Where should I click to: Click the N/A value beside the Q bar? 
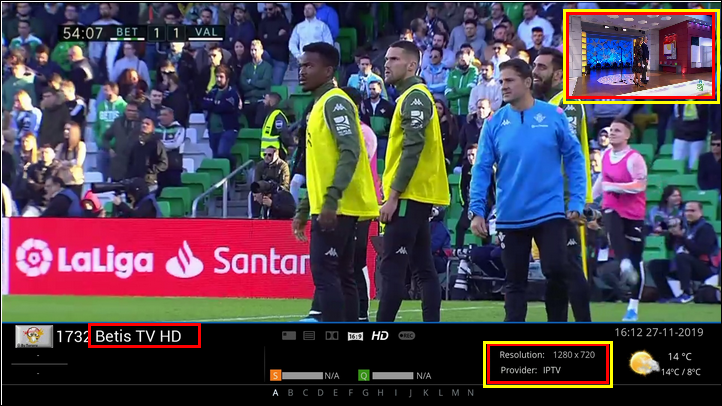click(424, 376)
